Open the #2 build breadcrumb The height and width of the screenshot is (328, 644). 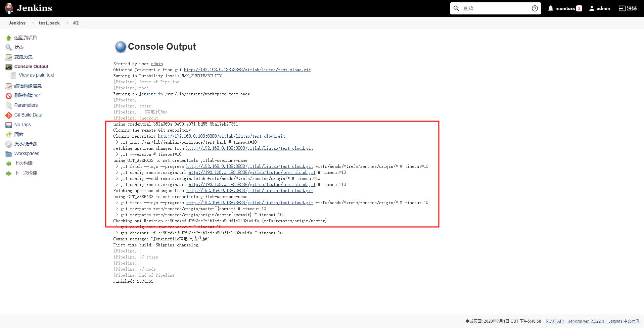[76, 23]
